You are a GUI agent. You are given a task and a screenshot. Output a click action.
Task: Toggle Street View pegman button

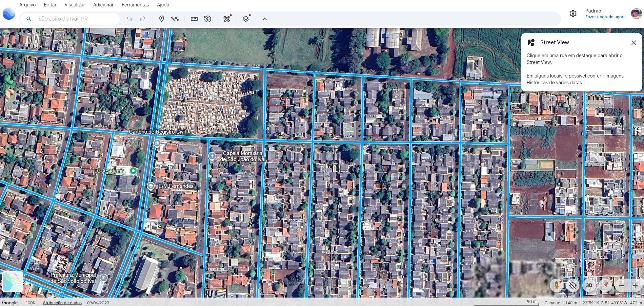click(x=556, y=285)
